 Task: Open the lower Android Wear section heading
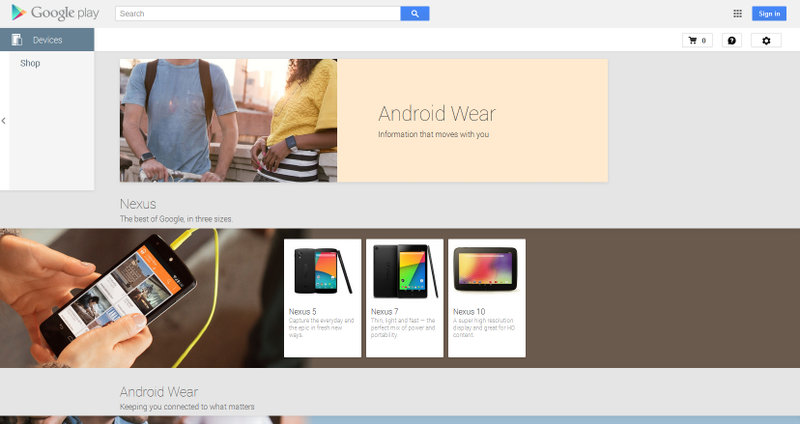coord(159,392)
